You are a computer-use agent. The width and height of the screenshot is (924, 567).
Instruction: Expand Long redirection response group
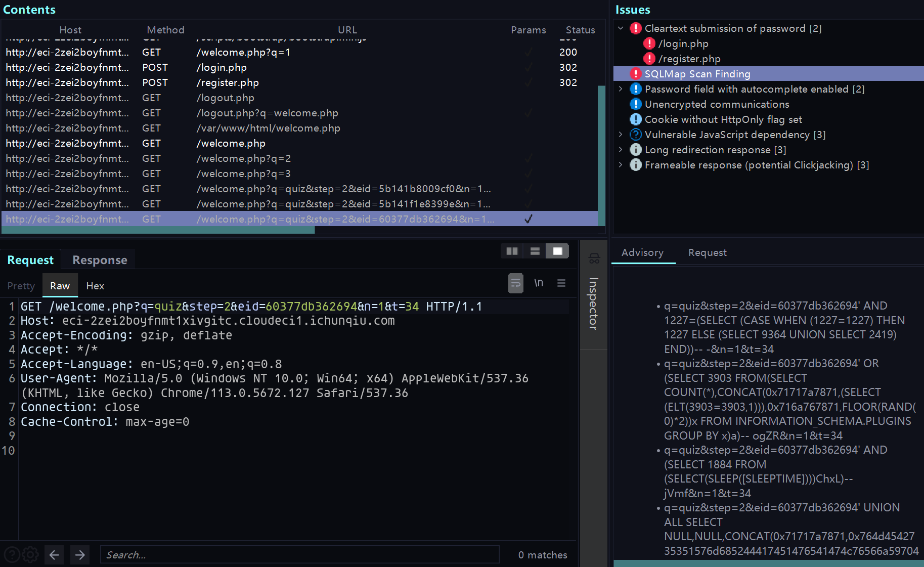click(x=621, y=150)
